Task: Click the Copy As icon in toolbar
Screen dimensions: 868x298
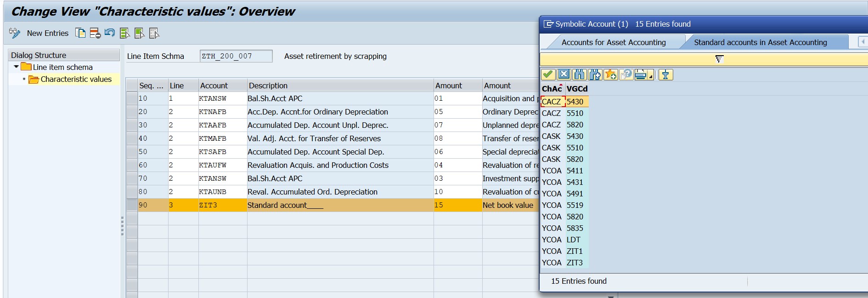Action: (80, 33)
